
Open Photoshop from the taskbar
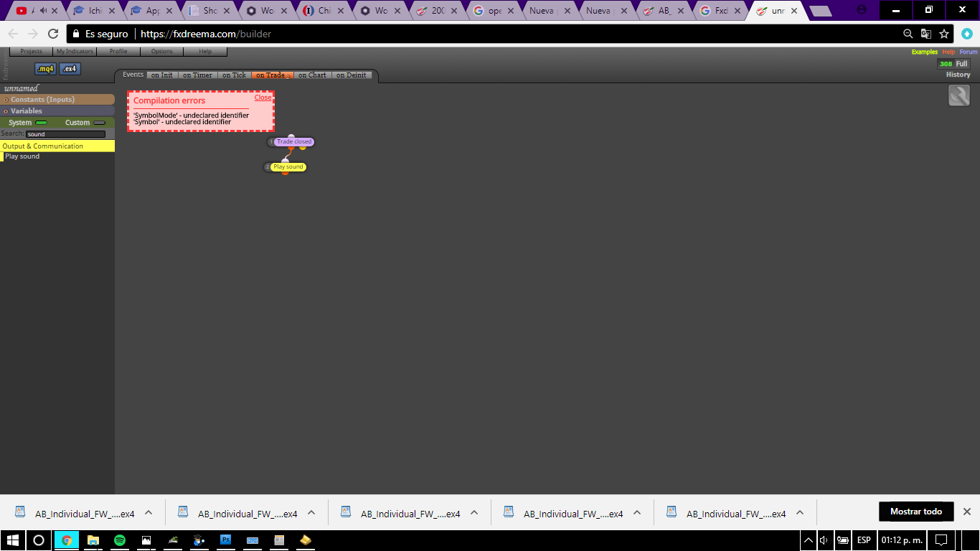coord(225,540)
